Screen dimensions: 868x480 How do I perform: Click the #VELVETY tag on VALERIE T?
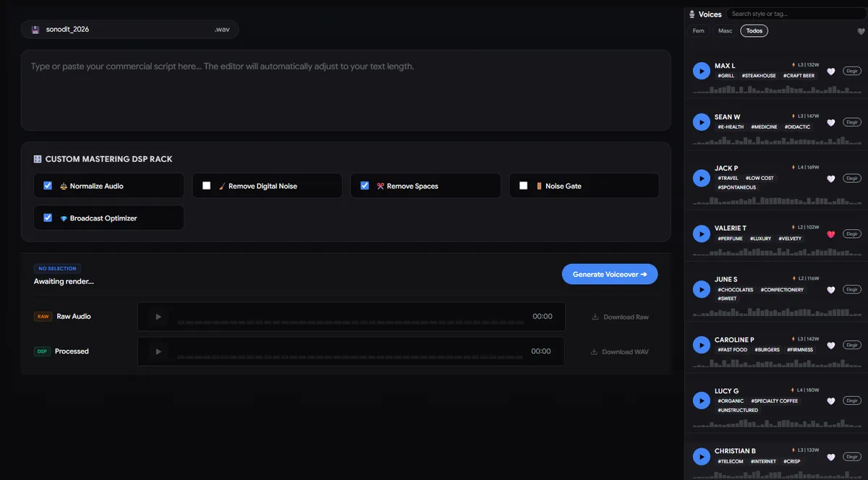(790, 238)
